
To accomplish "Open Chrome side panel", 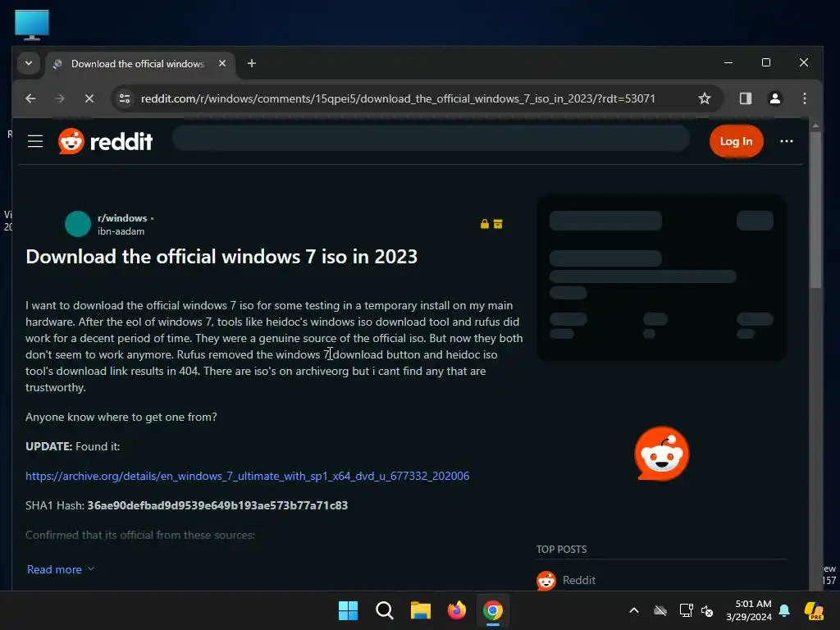I will (745, 98).
